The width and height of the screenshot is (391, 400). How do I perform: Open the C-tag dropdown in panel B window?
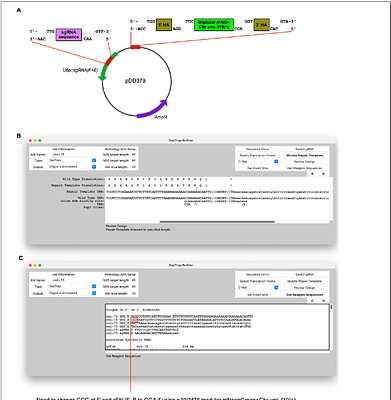point(257,162)
